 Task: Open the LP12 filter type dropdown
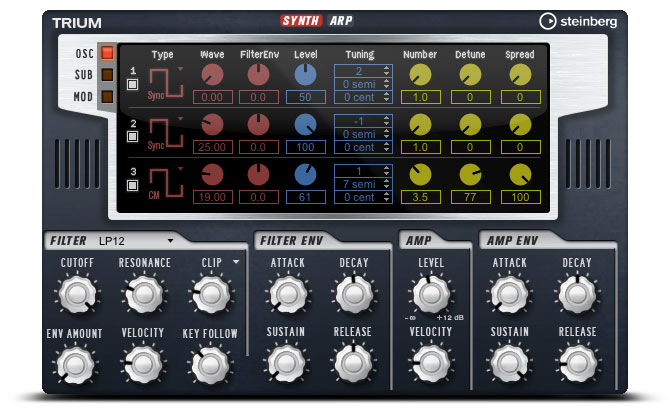(136, 241)
